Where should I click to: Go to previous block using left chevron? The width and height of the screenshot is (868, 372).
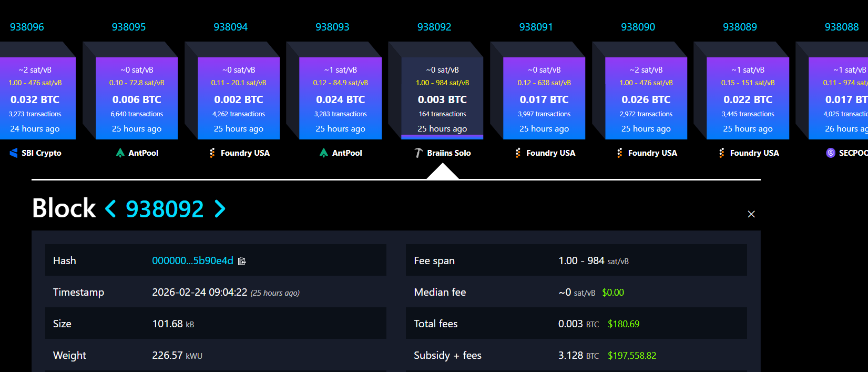110,209
